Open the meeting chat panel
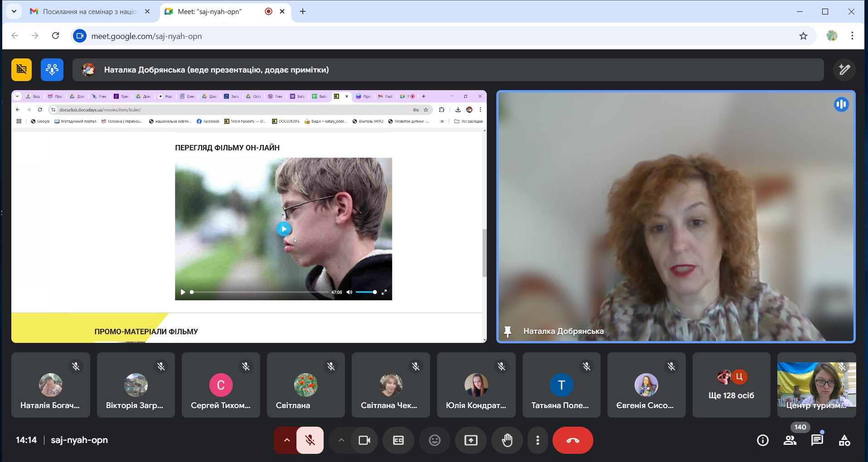This screenshot has width=868, height=462. (817, 440)
